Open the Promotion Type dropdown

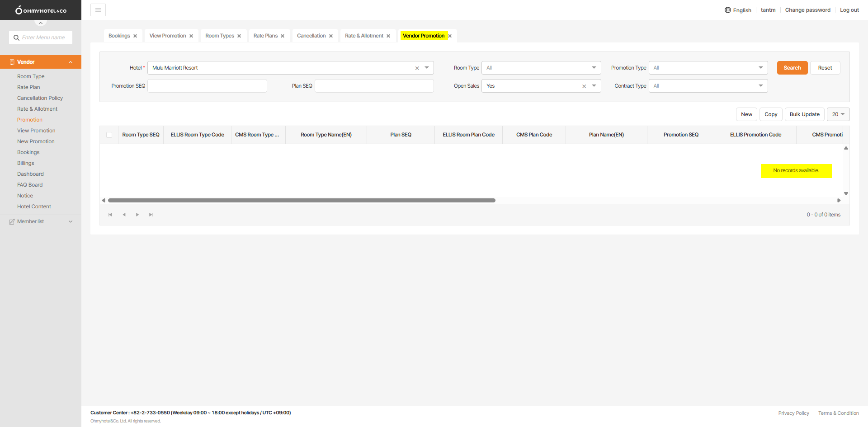(761, 68)
